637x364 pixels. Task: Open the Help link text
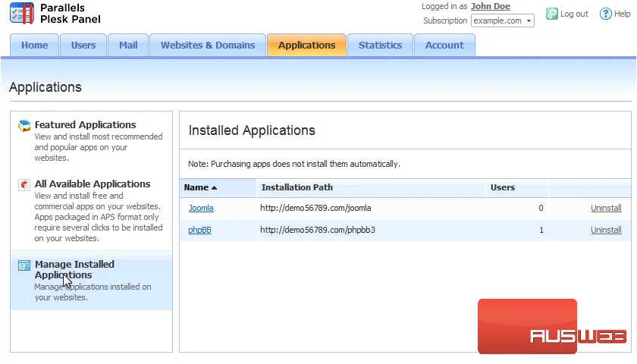[x=622, y=14]
